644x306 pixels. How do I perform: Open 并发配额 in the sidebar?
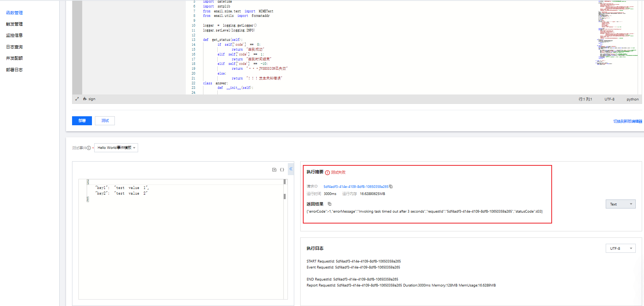click(x=14, y=58)
